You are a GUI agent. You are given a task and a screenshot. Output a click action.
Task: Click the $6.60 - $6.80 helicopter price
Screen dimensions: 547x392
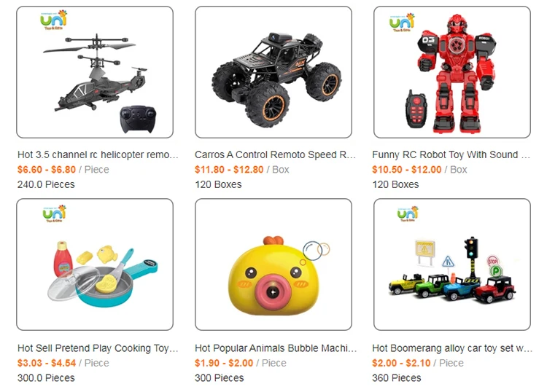(47, 170)
